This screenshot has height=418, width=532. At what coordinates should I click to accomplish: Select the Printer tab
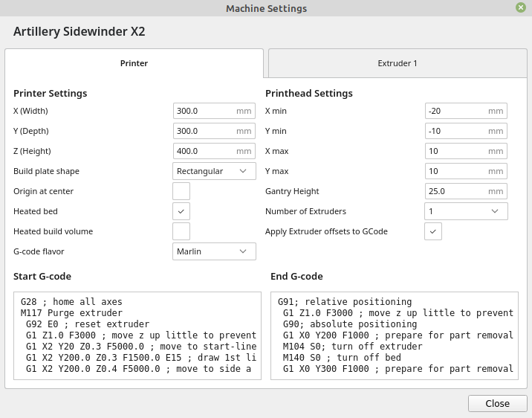coord(134,63)
